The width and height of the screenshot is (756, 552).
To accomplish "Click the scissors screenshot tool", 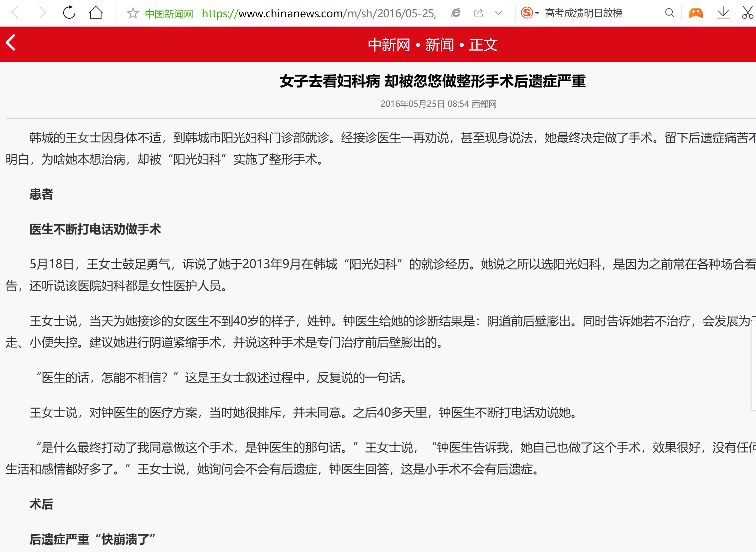I will [x=747, y=13].
